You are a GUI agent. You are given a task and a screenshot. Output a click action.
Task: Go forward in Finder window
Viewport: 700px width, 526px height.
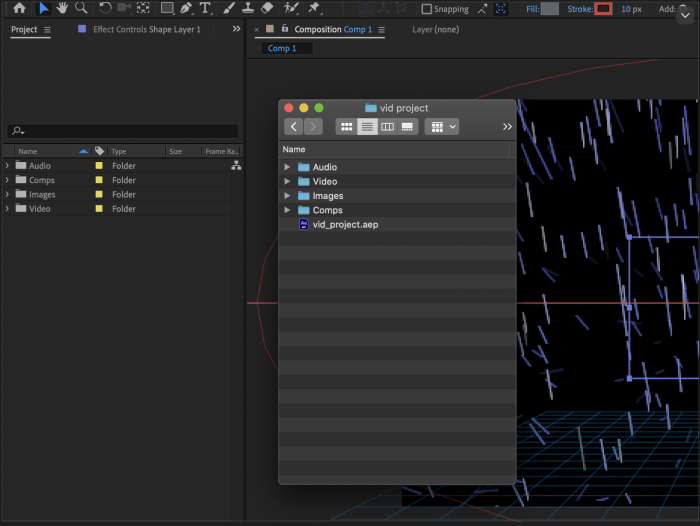(313, 127)
